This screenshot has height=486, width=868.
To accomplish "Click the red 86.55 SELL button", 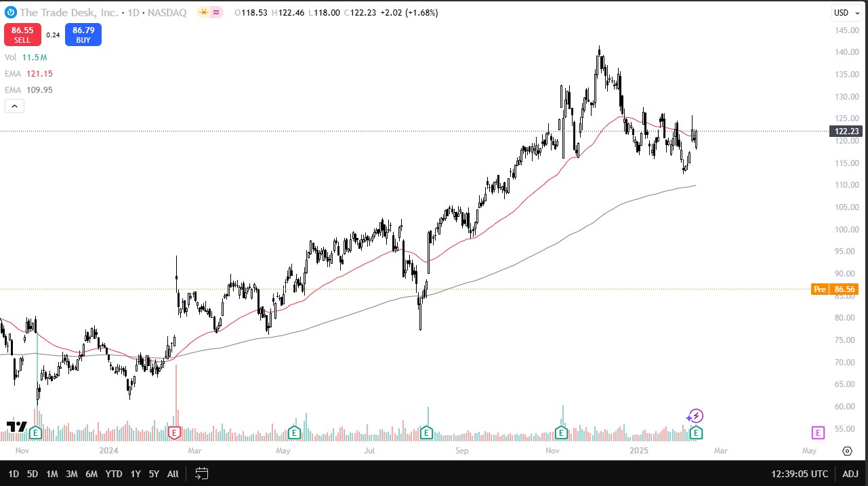I will 22,34.
